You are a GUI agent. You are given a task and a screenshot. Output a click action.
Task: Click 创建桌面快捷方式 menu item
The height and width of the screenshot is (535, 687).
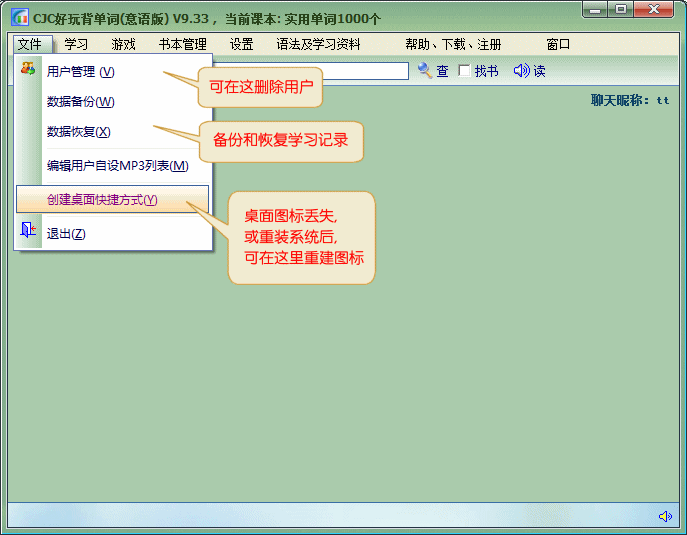(x=102, y=200)
